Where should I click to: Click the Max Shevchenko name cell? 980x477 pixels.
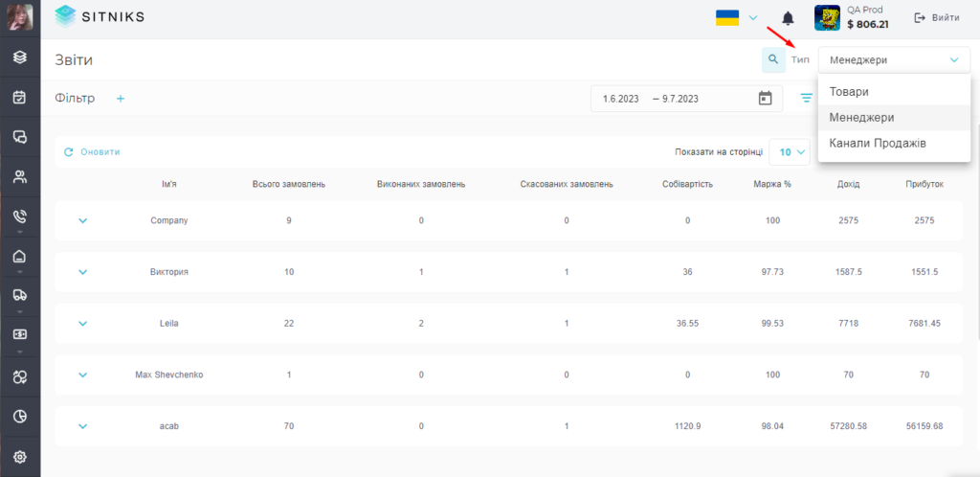[x=169, y=375]
